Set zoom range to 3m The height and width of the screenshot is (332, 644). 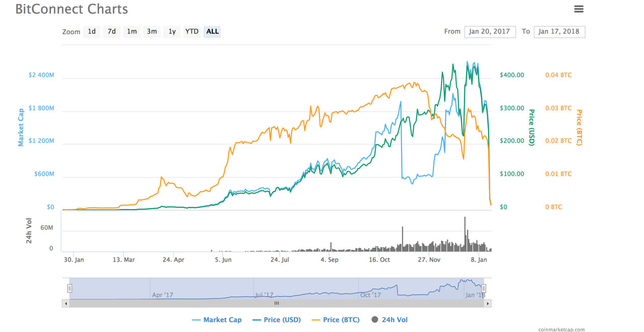point(152,32)
